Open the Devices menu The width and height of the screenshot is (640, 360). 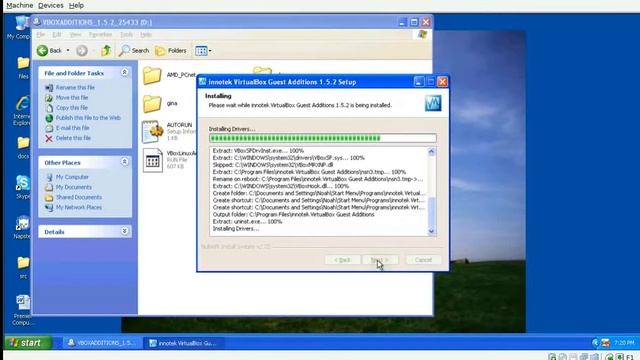[x=51, y=5]
